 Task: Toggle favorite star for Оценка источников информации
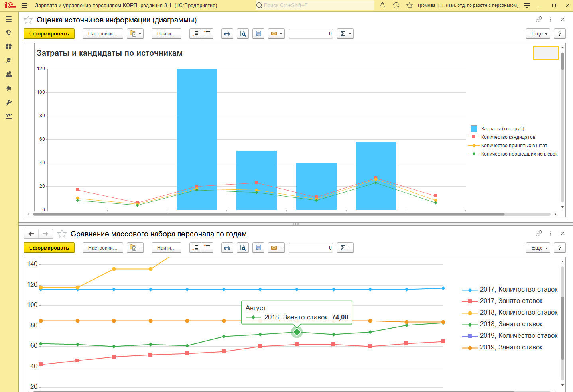click(x=28, y=20)
